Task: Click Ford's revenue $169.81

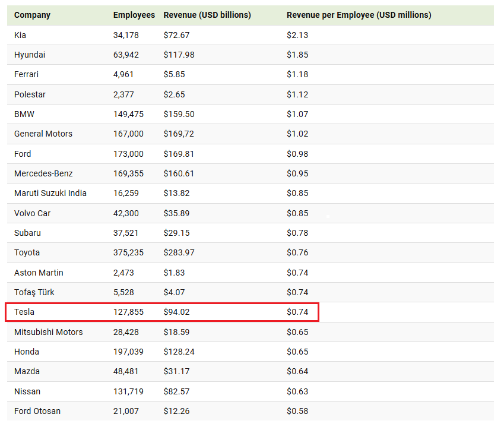Action: (x=179, y=154)
